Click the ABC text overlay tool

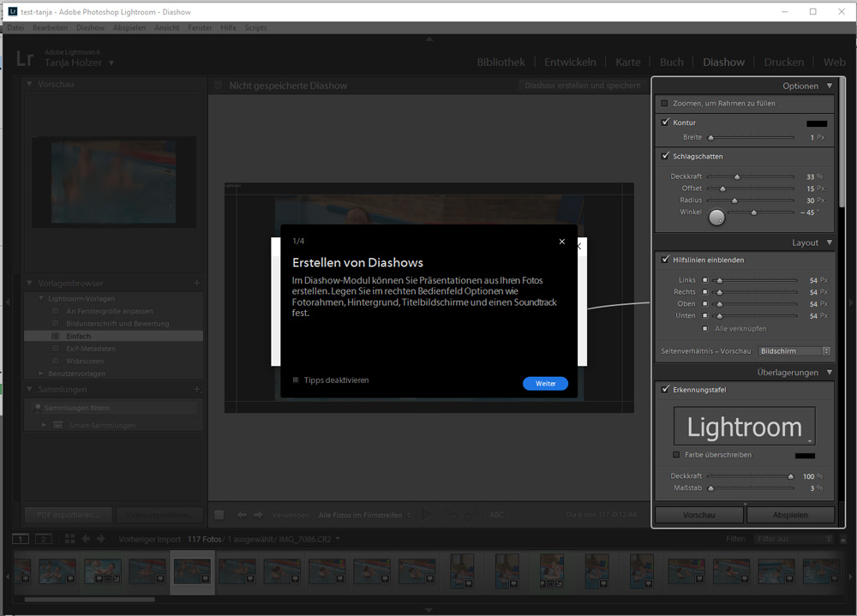[x=496, y=515]
